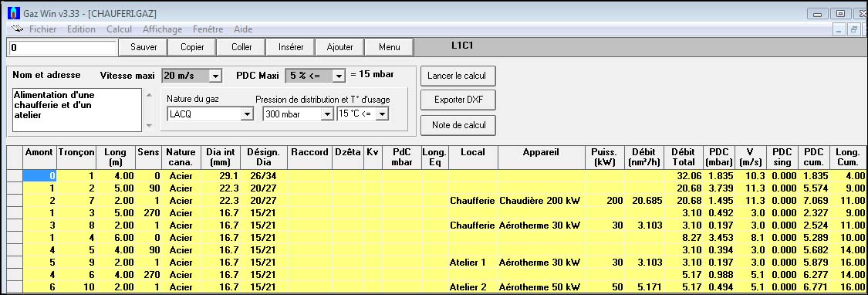Click the Exporter DXF button

(x=458, y=100)
